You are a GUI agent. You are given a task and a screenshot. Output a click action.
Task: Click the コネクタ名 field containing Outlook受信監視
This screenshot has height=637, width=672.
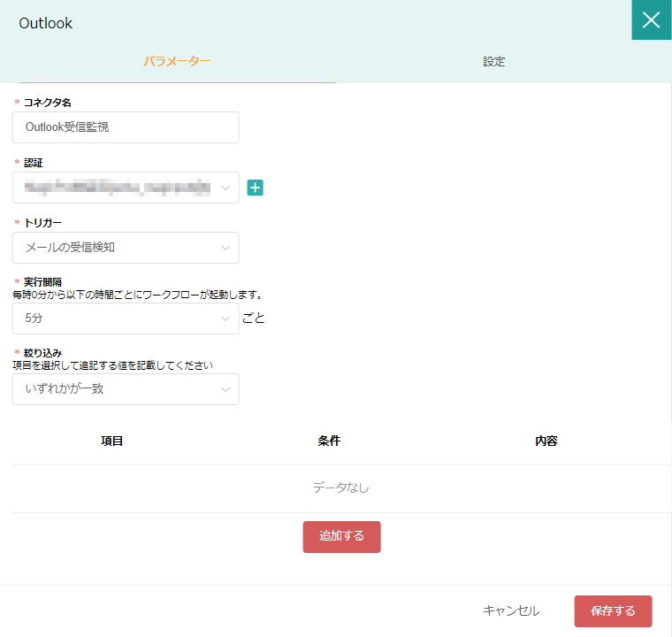coord(126,127)
